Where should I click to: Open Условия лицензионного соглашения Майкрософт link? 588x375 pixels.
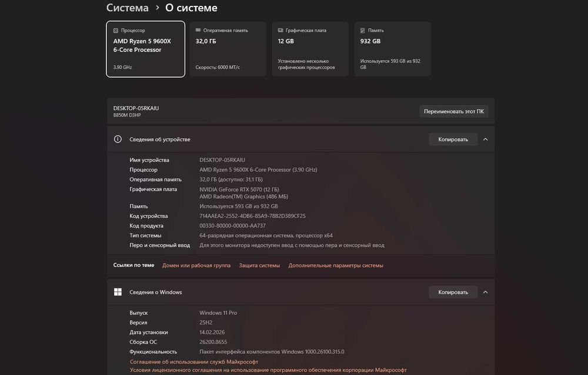(268, 370)
